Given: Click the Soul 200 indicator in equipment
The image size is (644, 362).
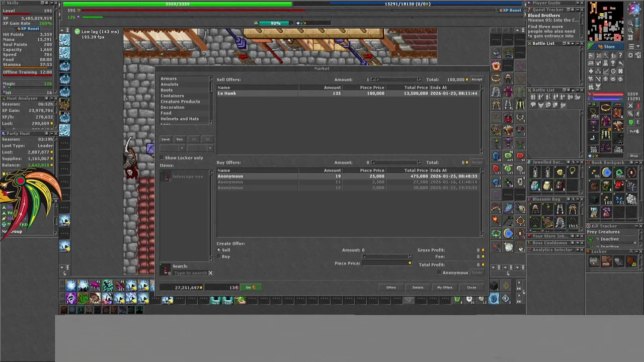Looking at the screenshot, I should [594, 149].
